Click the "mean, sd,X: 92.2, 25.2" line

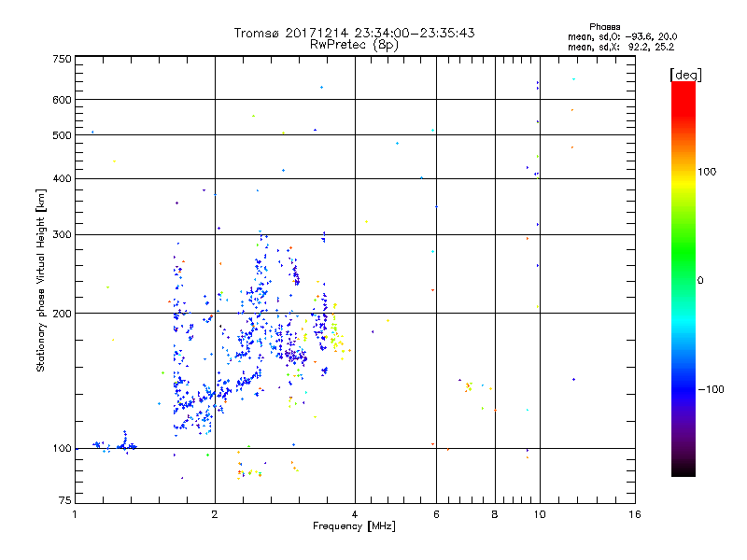(621, 47)
